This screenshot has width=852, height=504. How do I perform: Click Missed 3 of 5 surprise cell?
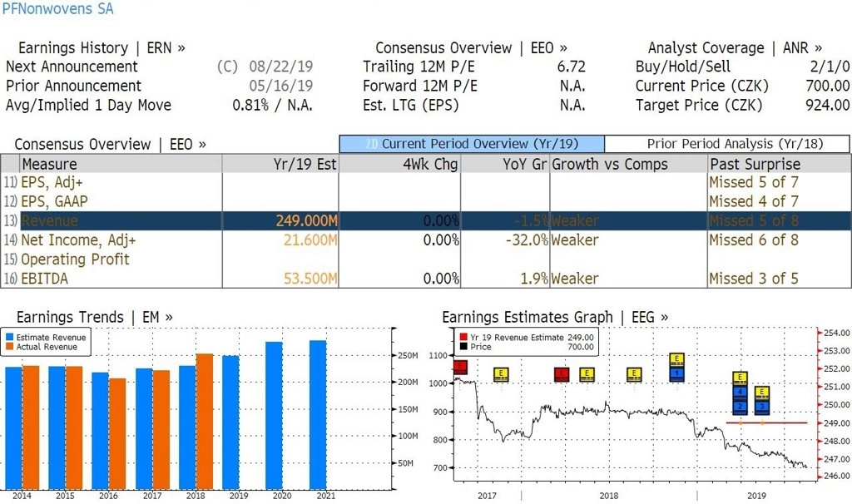754,279
